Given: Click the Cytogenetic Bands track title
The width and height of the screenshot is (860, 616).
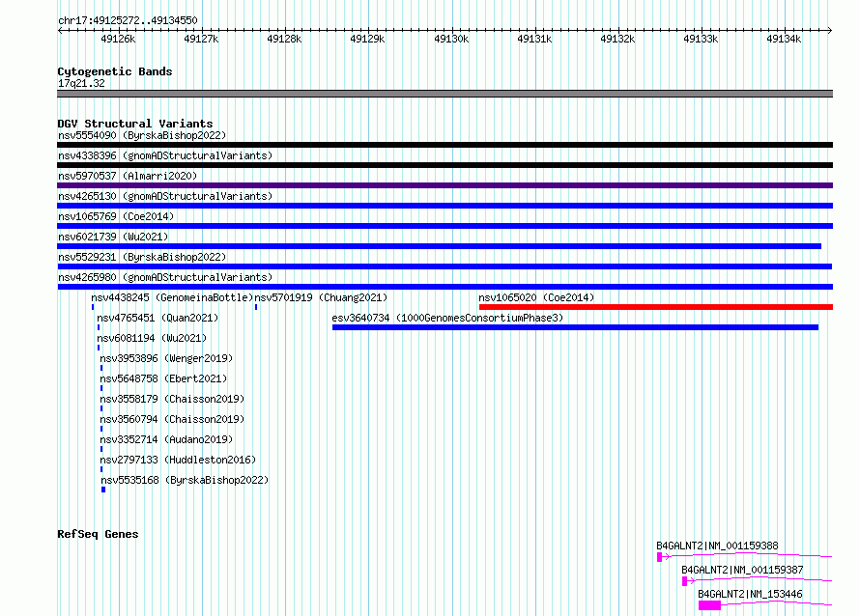Looking at the screenshot, I should 115,71.
